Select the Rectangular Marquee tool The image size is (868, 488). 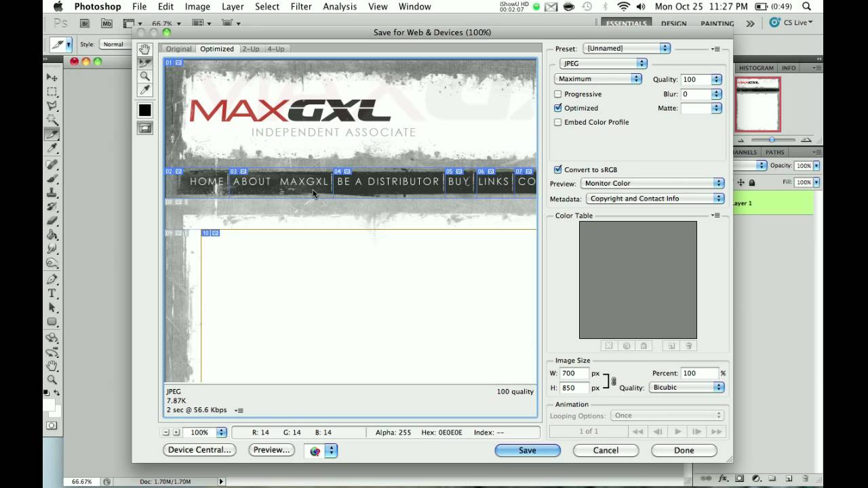[52, 91]
